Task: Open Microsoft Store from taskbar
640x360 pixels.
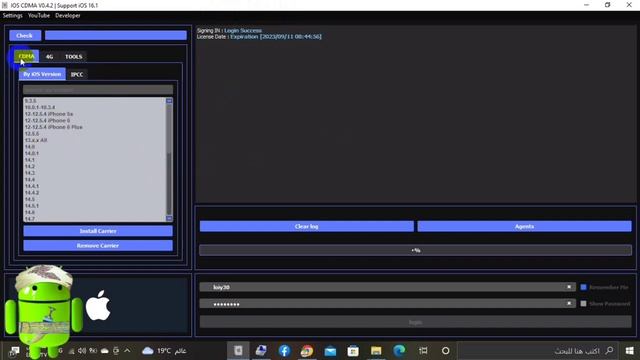Action: [353, 351]
